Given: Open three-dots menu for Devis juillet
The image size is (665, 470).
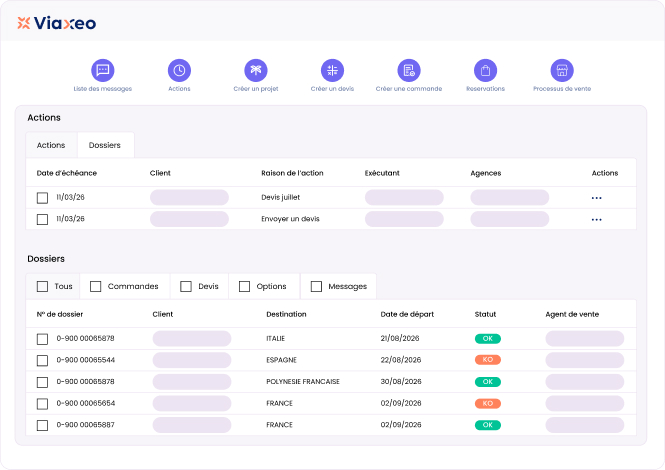Looking at the screenshot, I should pyautogui.click(x=597, y=198).
